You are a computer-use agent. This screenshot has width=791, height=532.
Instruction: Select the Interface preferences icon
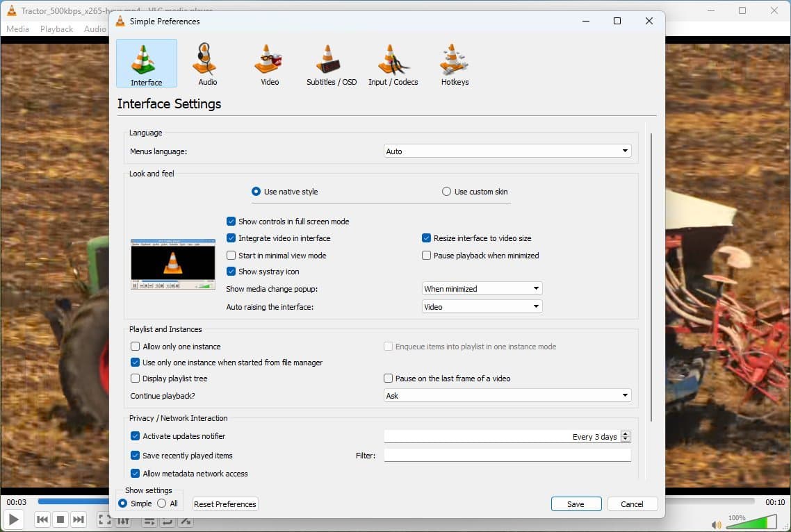coord(146,63)
